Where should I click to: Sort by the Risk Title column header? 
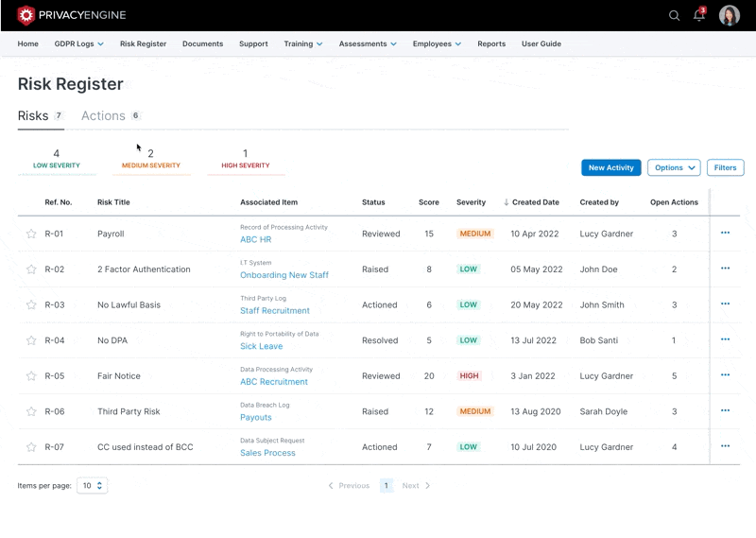(113, 202)
